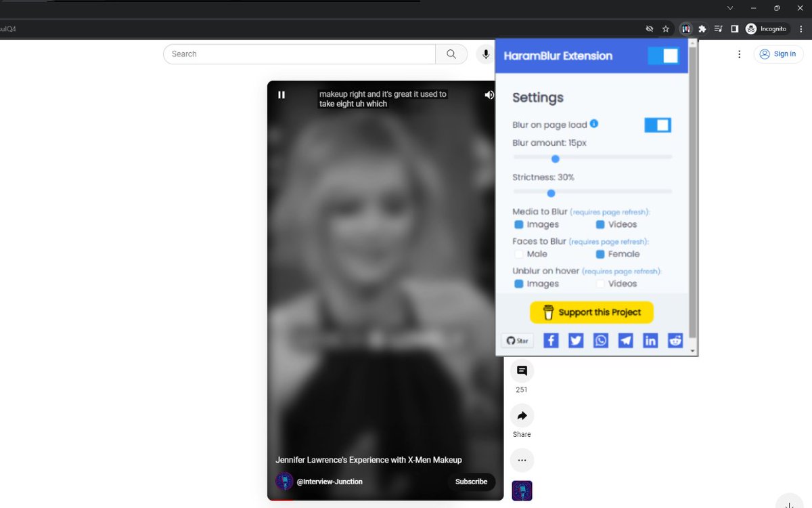
Task: Bookmark this page with the star icon
Action: coord(666,29)
